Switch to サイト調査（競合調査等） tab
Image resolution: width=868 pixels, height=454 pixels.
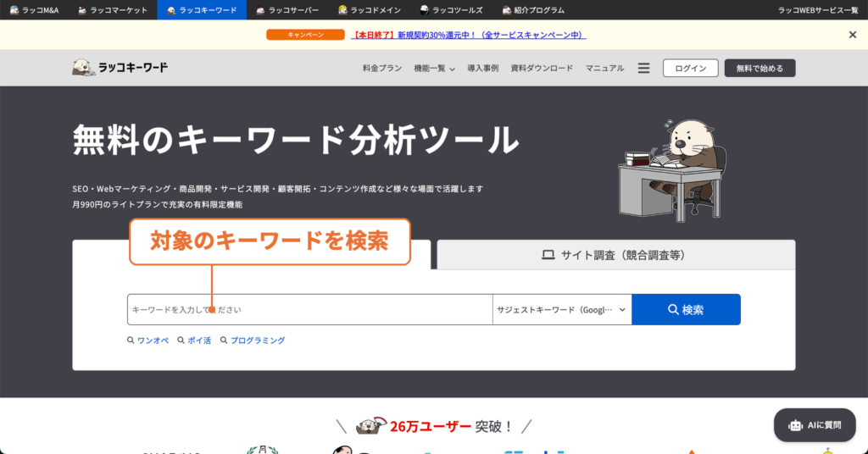616,255
